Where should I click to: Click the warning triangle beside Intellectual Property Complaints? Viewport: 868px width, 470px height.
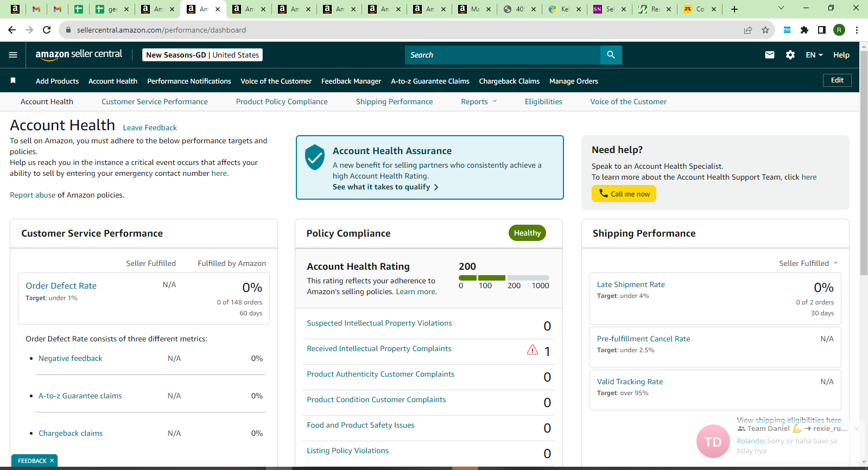pos(533,350)
